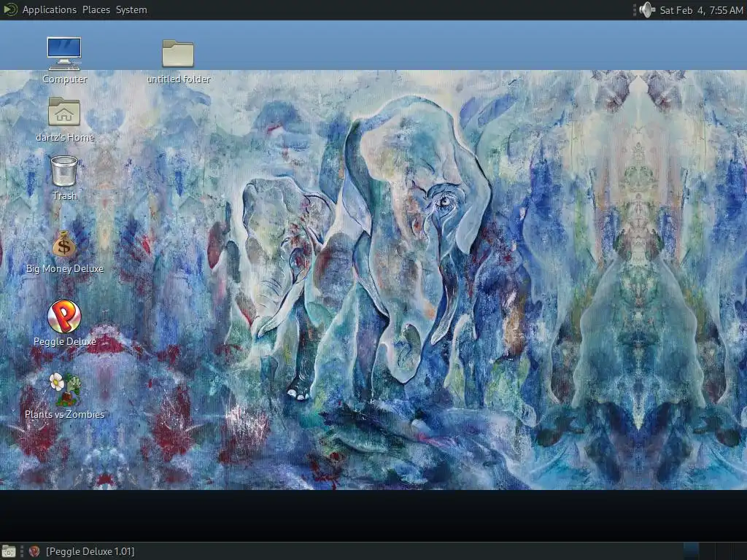Open dartz's Home folder icon

pos(64,112)
